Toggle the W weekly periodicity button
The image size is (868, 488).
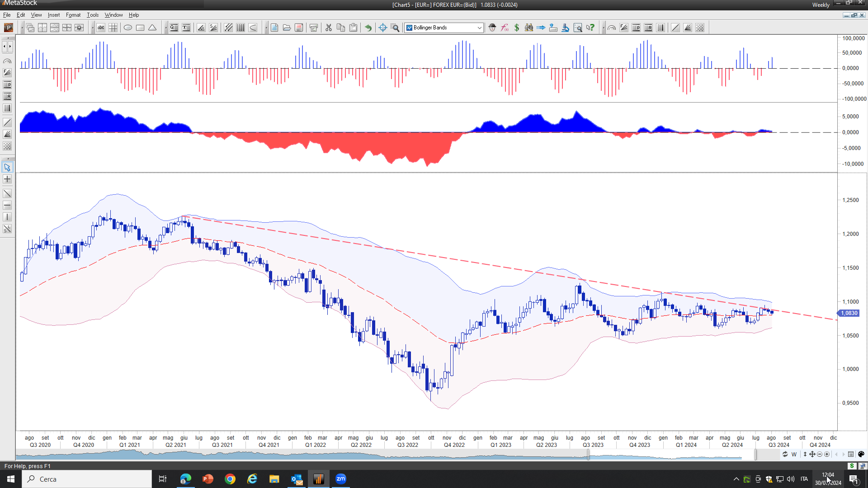794,454
